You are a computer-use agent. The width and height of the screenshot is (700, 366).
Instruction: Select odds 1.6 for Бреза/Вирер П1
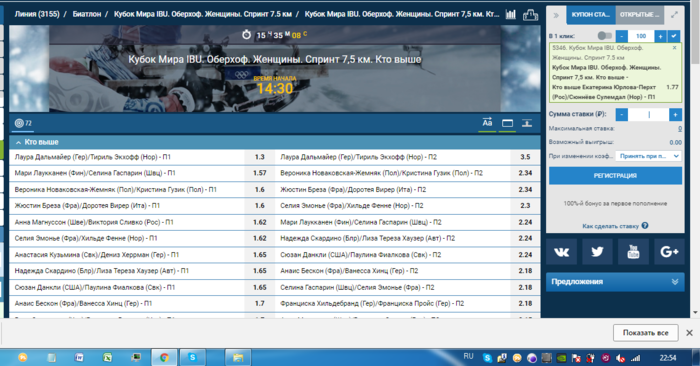tap(259, 206)
